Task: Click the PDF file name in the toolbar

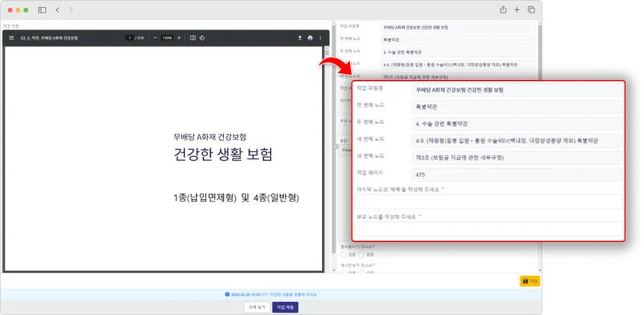Action: (49, 38)
